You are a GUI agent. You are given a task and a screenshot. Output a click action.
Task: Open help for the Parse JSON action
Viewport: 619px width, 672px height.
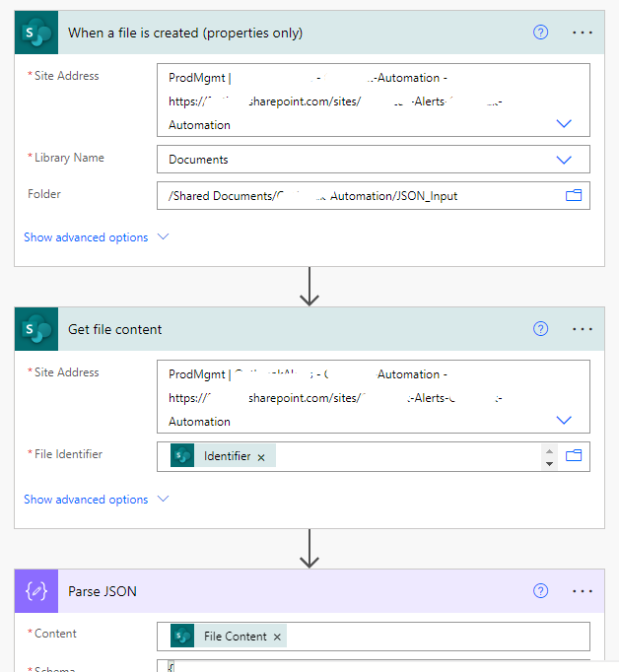540,591
